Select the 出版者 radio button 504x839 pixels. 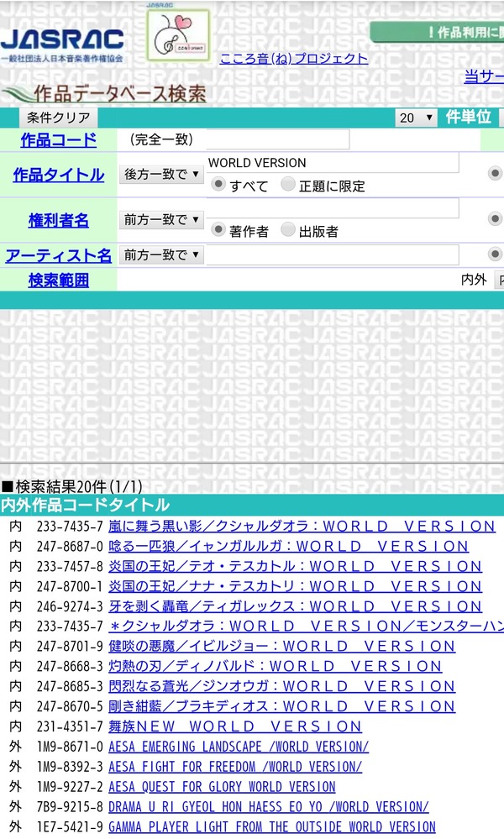[288, 229]
